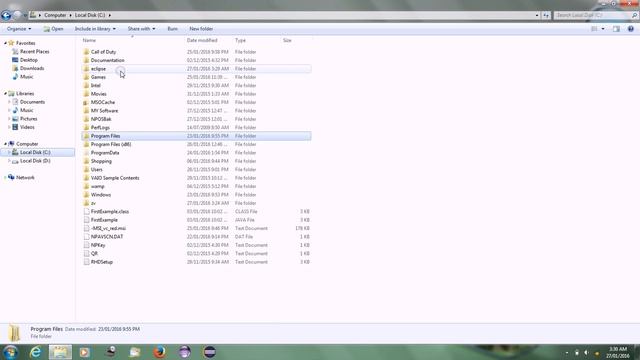Select the PerfLogs folder icon
Viewport: 640px width, 360px height.
pyautogui.click(x=86, y=127)
